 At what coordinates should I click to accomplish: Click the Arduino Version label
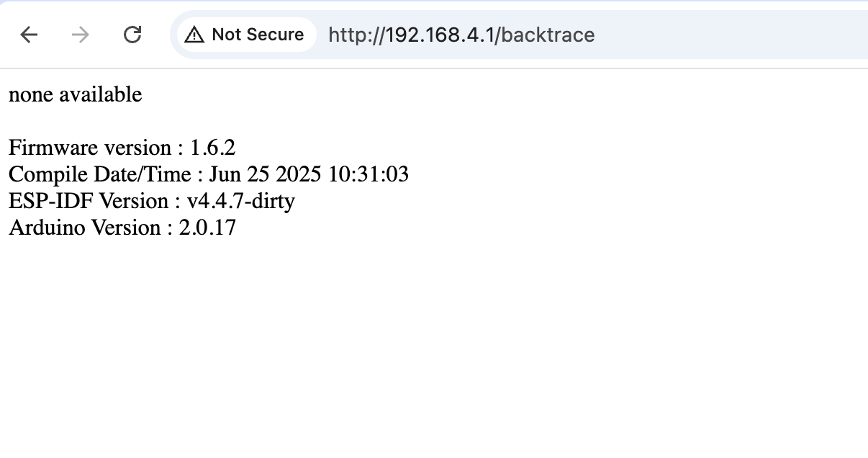[x=83, y=228]
